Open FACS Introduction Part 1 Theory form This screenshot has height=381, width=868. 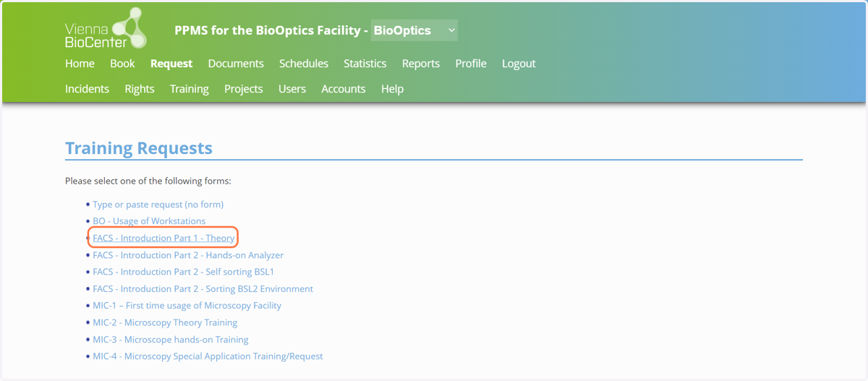point(163,238)
